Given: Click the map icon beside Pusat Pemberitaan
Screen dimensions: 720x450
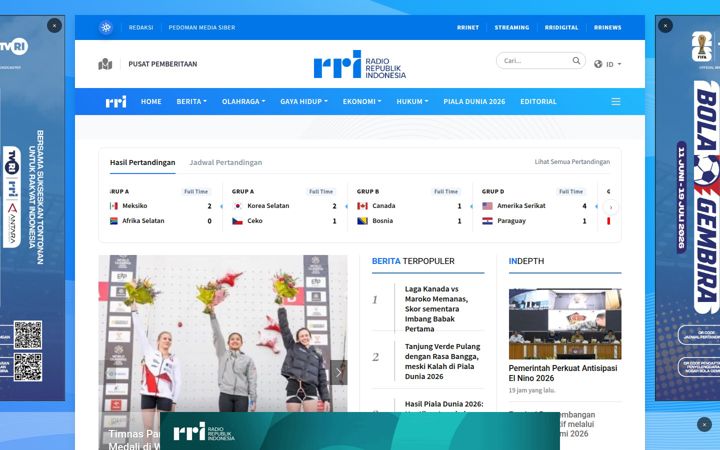Looking at the screenshot, I should 105,64.
